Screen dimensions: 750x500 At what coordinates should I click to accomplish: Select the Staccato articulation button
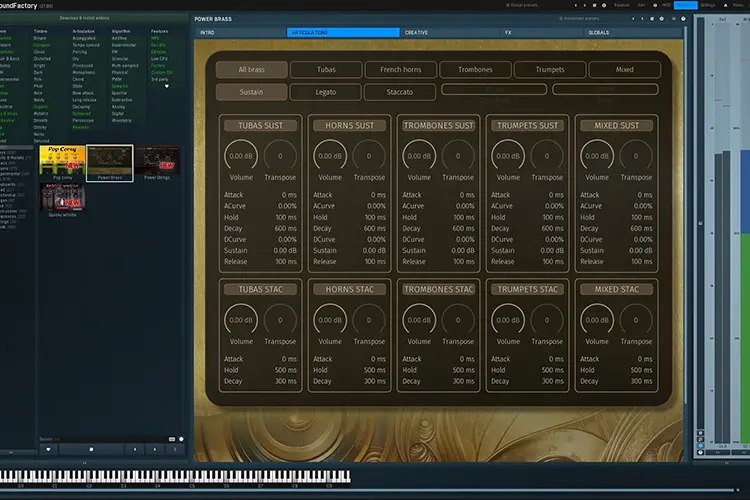point(400,92)
